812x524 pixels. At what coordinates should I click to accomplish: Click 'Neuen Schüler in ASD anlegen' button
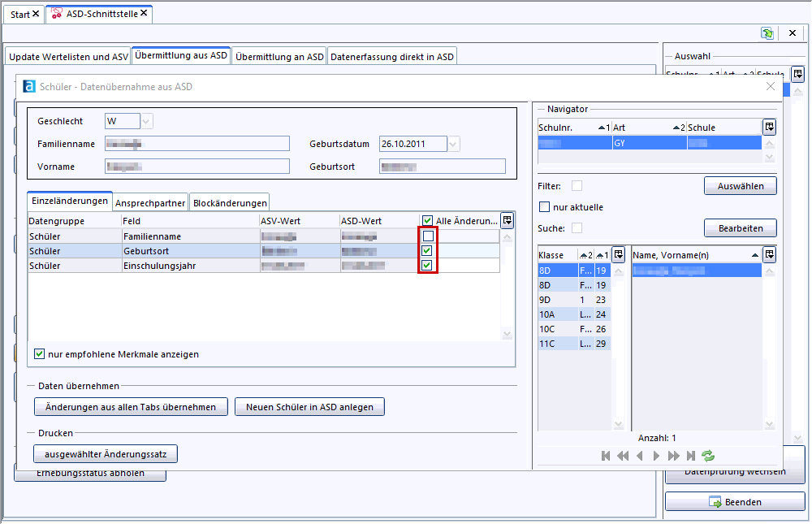309,407
